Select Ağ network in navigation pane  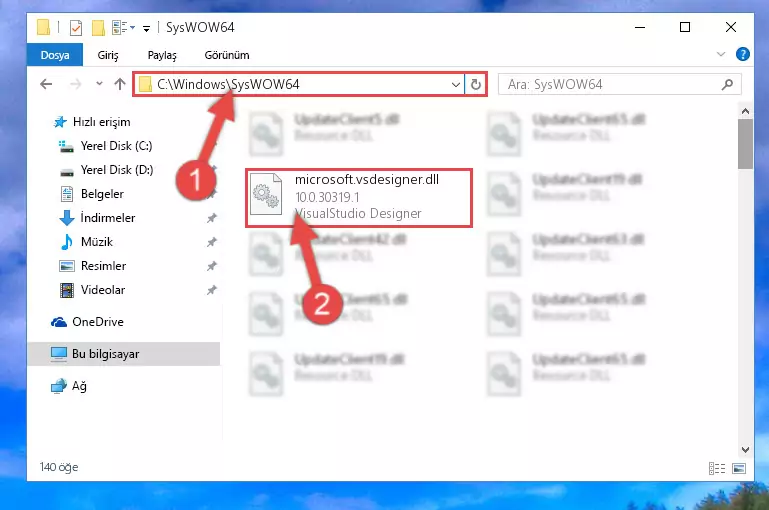(x=79, y=386)
